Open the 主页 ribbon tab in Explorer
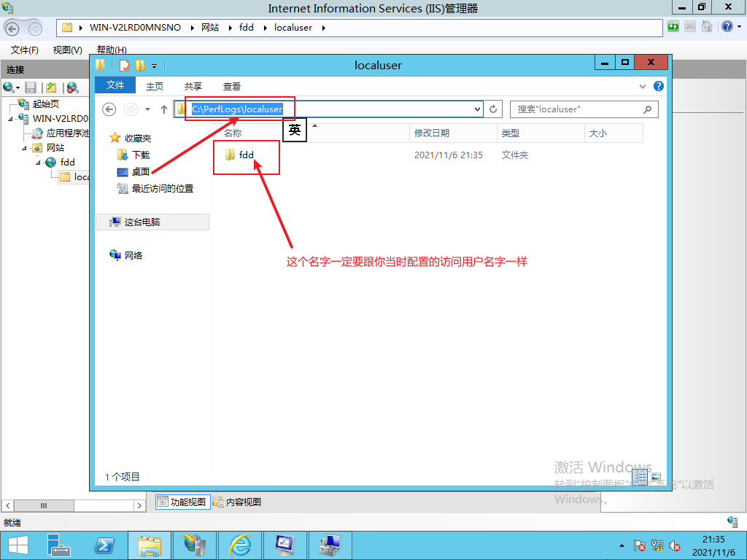 pos(155,86)
